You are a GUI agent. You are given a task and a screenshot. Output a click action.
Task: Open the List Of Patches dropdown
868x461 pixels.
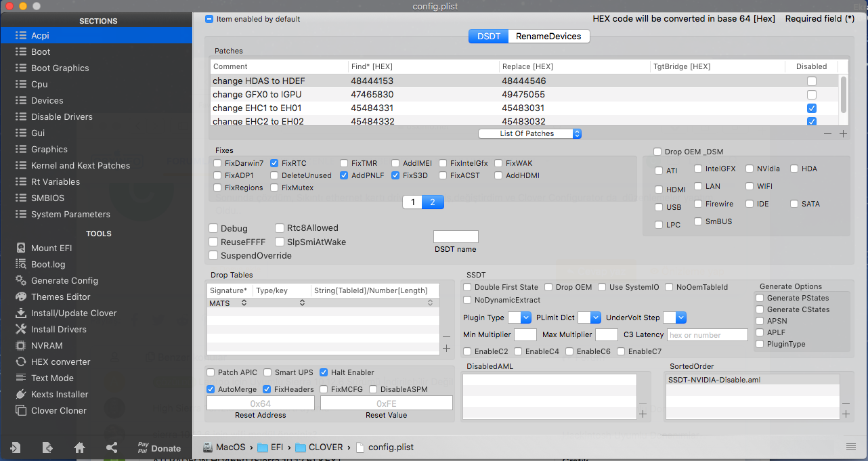pos(530,134)
